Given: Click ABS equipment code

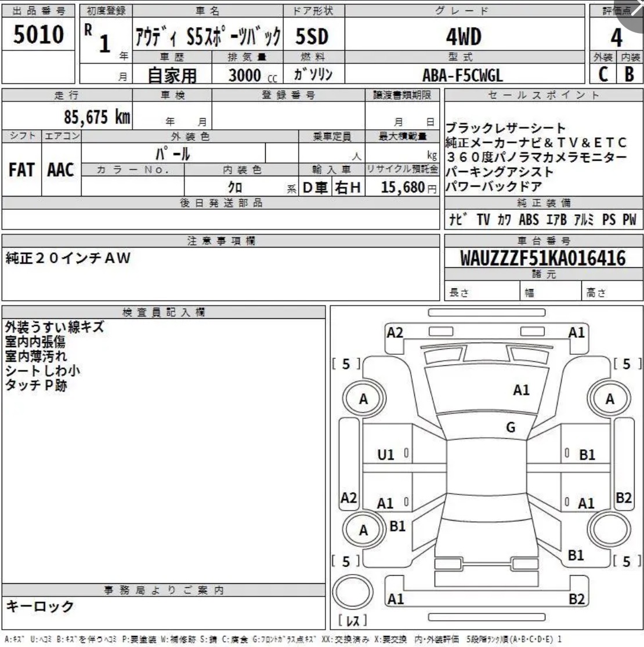Looking at the screenshot, I should 529,220.
